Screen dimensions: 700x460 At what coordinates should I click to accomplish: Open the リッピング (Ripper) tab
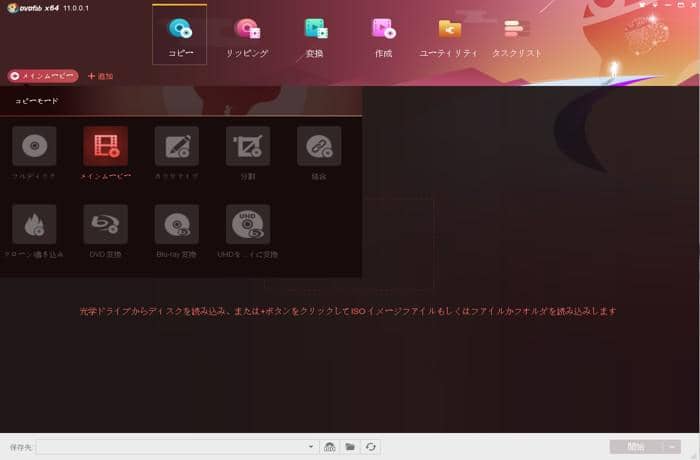coord(248,36)
